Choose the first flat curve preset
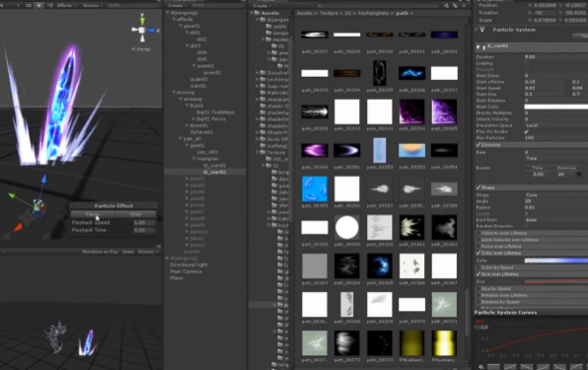Viewport: 588px width, 370px height. pos(493,367)
